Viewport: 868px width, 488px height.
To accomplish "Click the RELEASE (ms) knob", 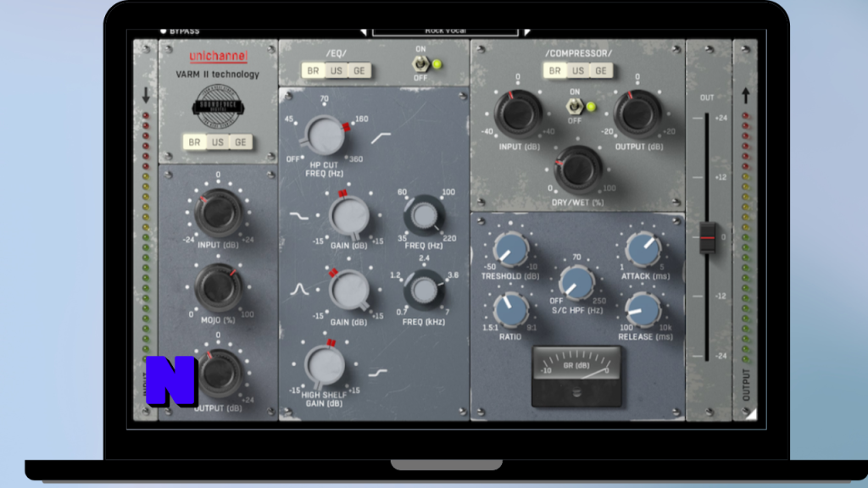I will coord(643,310).
